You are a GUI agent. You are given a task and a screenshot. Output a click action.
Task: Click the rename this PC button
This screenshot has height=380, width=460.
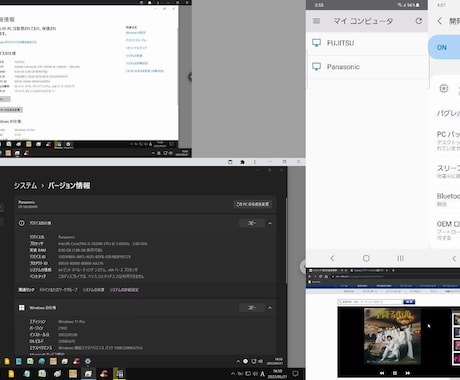253,204
